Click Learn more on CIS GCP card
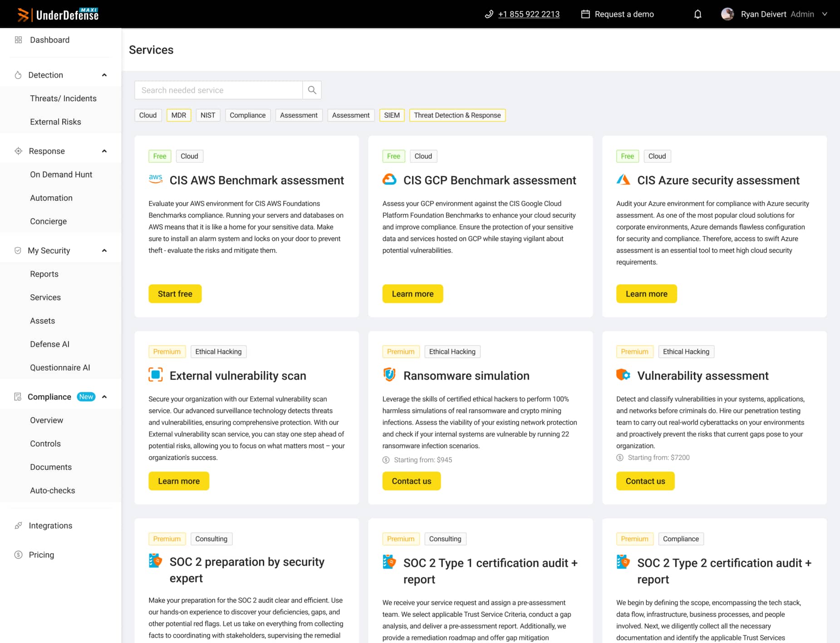 click(x=413, y=294)
